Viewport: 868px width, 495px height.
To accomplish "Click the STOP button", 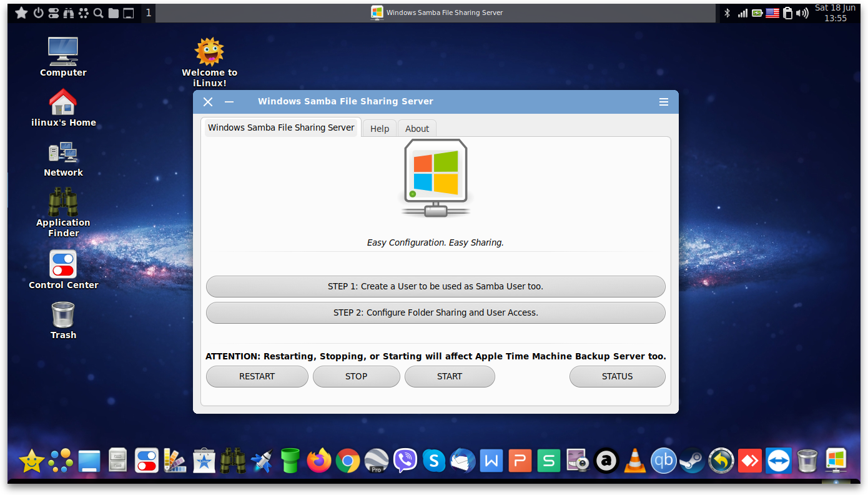I will pyautogui.click(x=356, y=376).
